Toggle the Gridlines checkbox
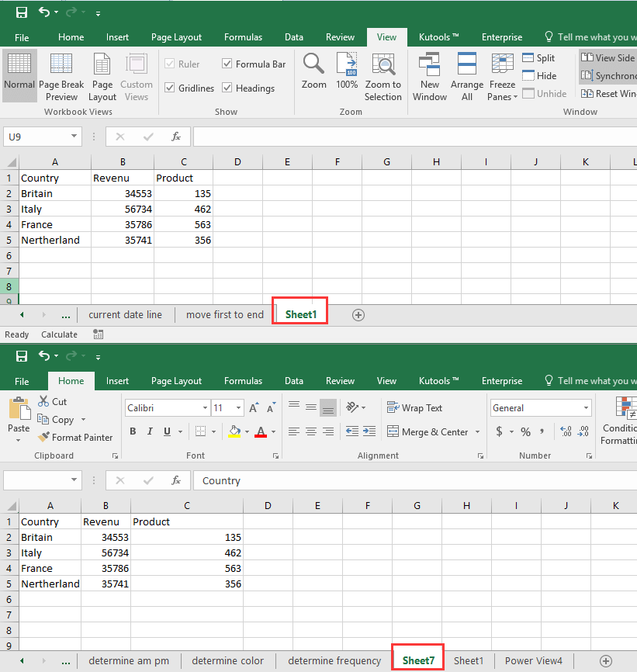Image resolution: width=637 pixels, height=672 pixels. [x=170, y=88]
